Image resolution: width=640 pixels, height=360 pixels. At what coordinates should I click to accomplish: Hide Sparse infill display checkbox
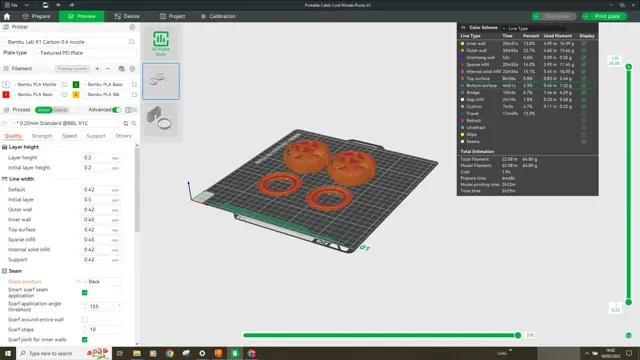[x=584, y=64]
